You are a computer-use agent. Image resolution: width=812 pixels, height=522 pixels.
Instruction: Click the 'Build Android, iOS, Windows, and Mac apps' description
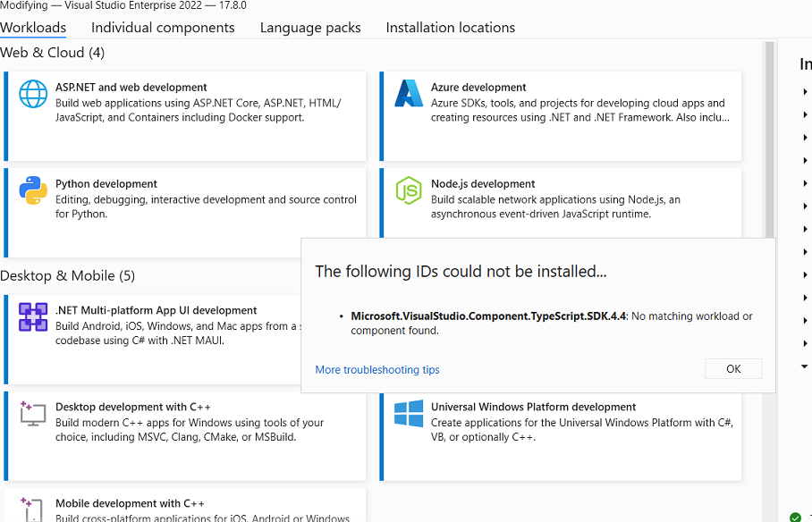click(178, 333)
